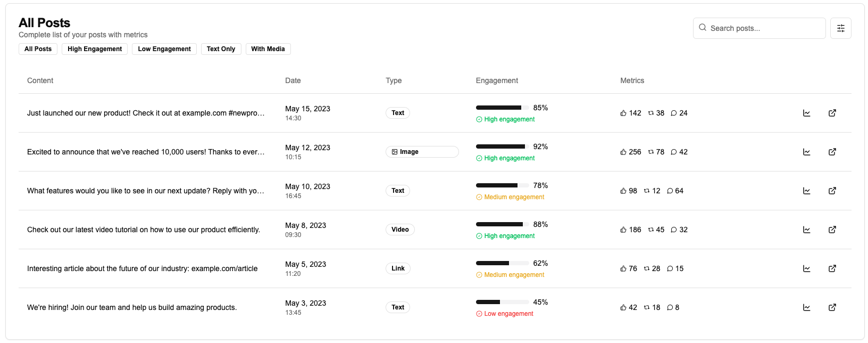Open analytics chart for the May 15 post
The image size is (868, 343).
pyautogui.click(x=806, y=113)
